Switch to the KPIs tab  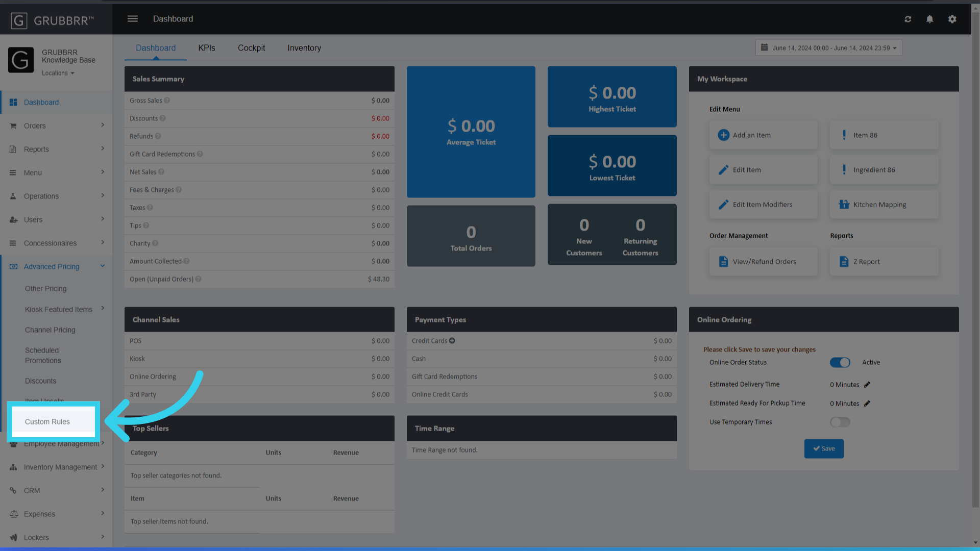pyautogui.click(x=207, y=47)
